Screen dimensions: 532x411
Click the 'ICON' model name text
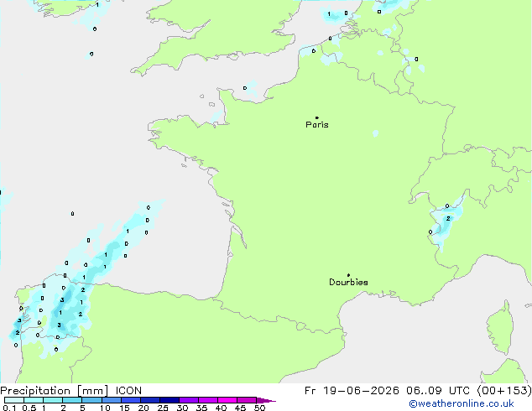point(128,391)
